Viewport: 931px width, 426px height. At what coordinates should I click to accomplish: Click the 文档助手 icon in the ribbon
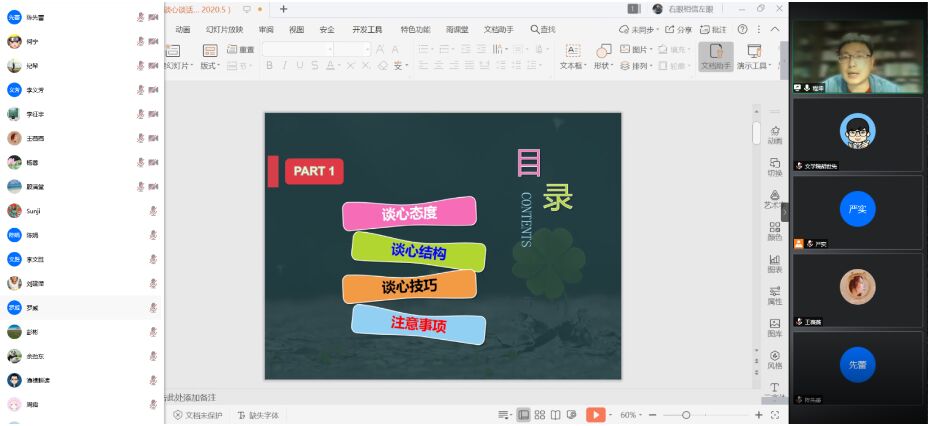tap(714, 56)
